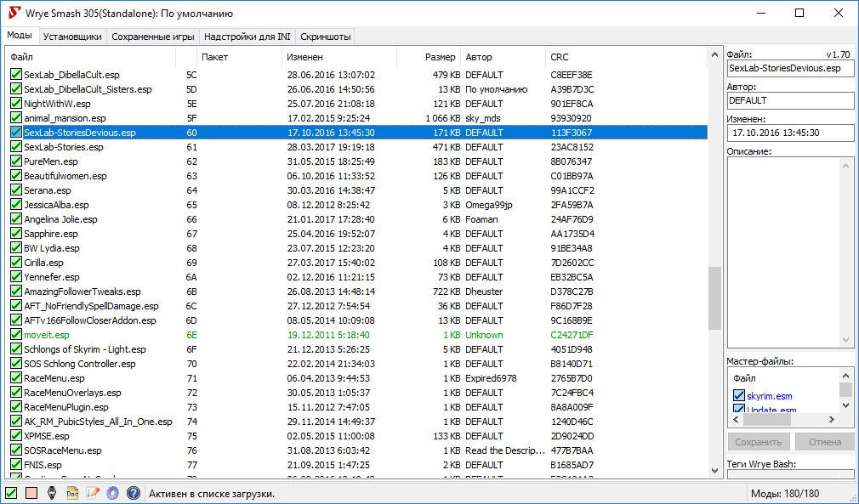Click the pink square status bar icon
Viewport: 859px width, 504px height.
[x=31, y=492]
